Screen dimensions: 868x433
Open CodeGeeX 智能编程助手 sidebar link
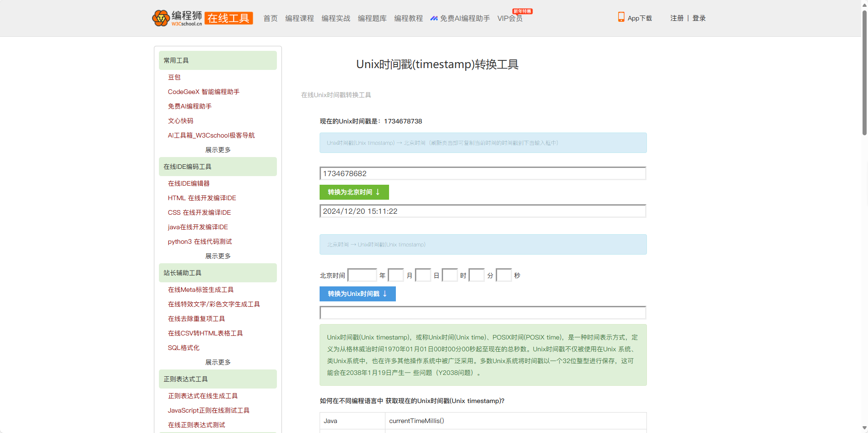pos(204,92)
